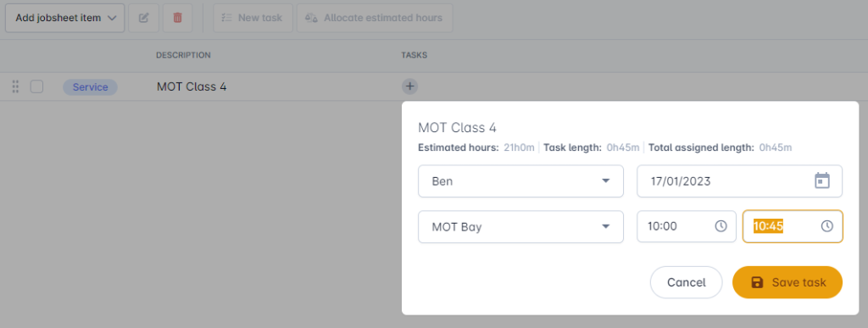Viewport: 868px width, 328px height.
Task: Expand the MOT Bay dropdown
Action: click(521, 226)
